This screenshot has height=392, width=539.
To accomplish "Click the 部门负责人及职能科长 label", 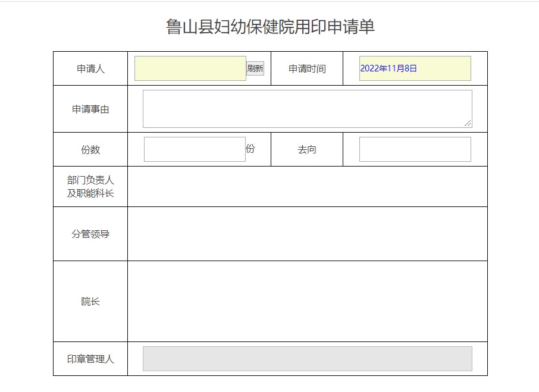I will coord(90,187).
